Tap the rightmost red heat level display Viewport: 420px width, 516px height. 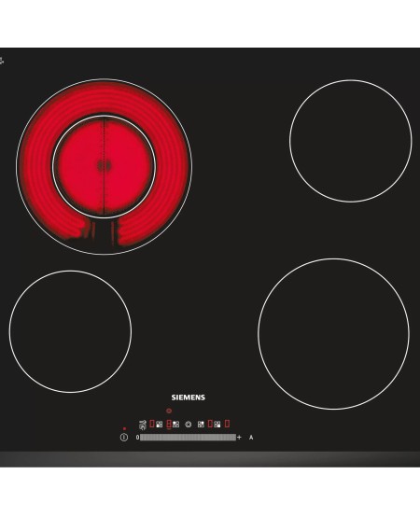tap(227, 424)
